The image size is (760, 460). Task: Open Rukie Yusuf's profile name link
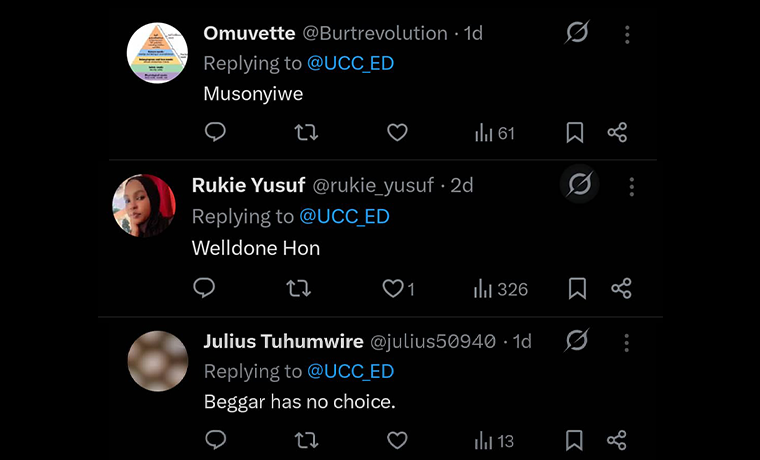(247, 185)
